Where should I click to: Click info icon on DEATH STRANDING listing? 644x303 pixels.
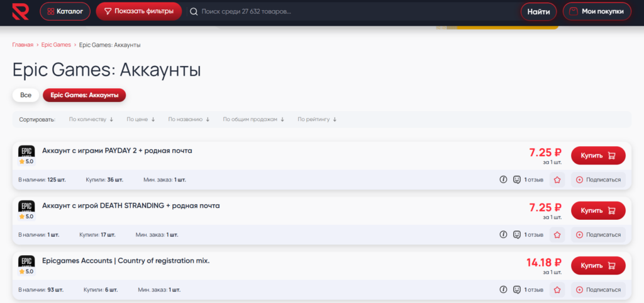pos(503,235)
